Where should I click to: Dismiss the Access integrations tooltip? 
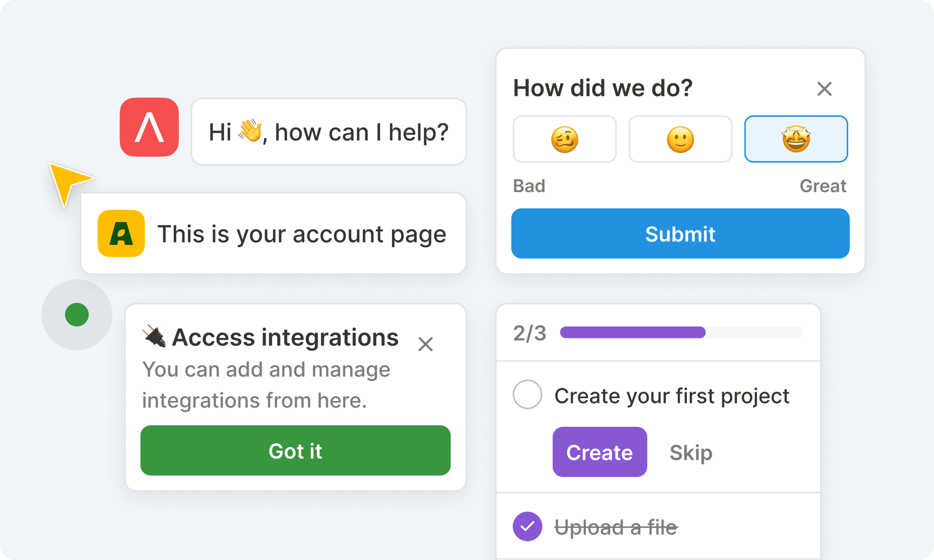[425, 344]
